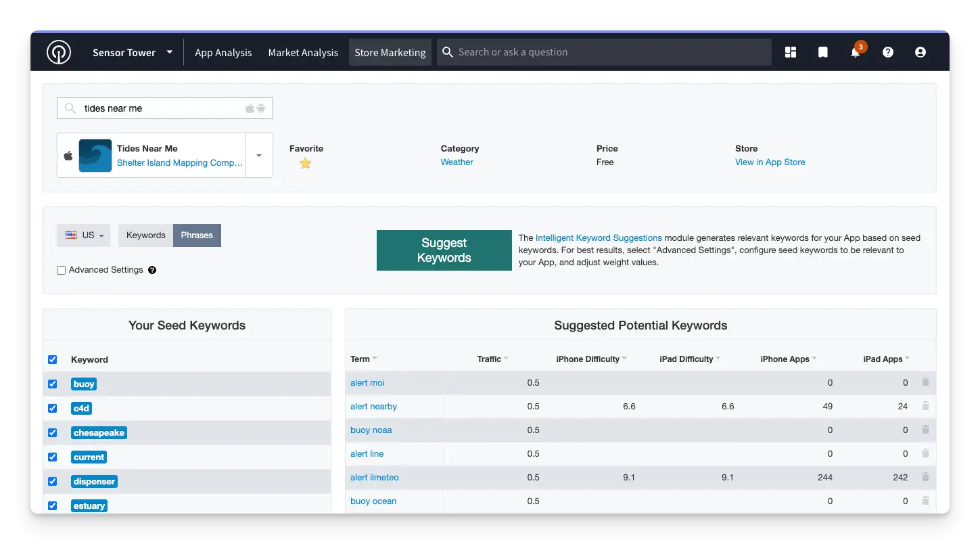The width and height of the screenshot is (980, 544).
Task: Click the platform icons in app search box
Action: pos(256,108)
